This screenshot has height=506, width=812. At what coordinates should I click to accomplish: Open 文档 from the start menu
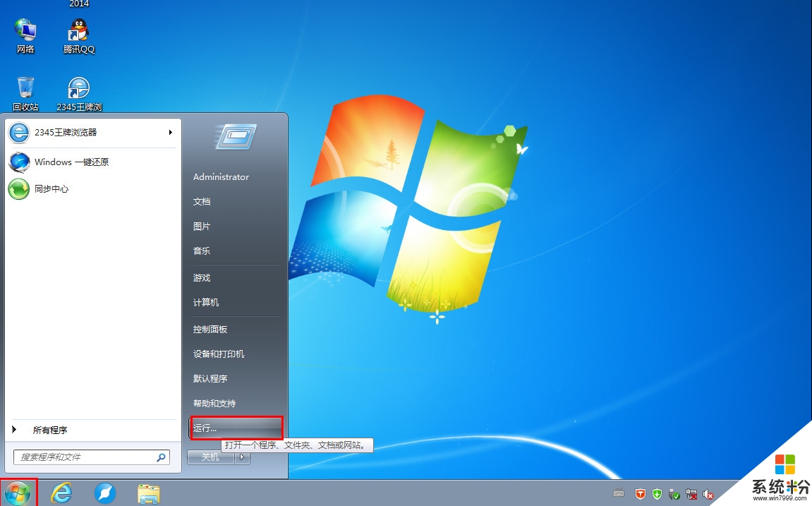click(x=202, y=201)
